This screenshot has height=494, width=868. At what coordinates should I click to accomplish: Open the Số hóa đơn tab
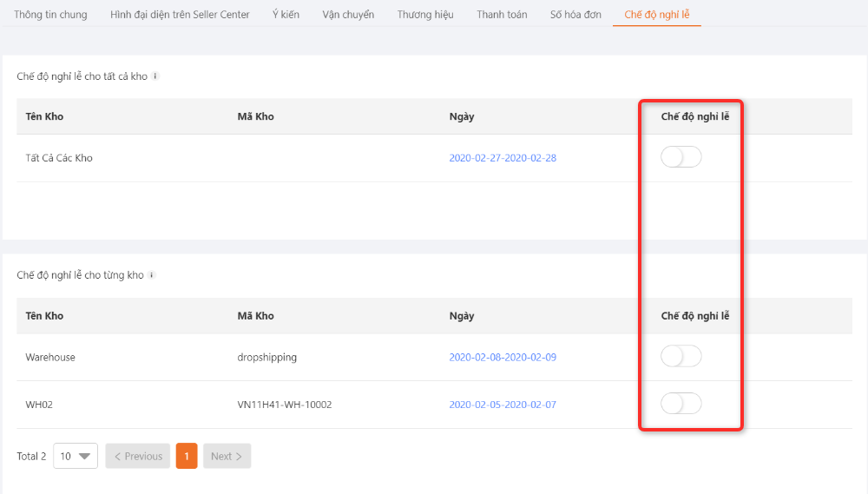pyautogui.click(x=575, y=15)
